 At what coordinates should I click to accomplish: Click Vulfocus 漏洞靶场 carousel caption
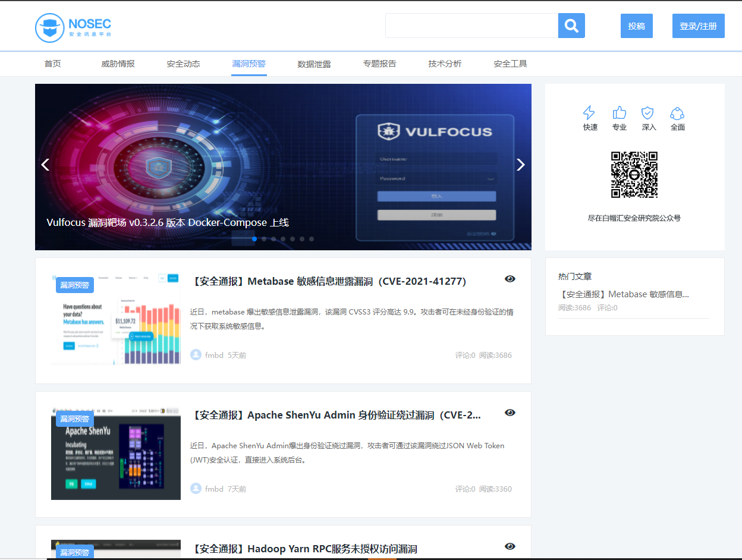pyautogui.click(x=168, y=222)
